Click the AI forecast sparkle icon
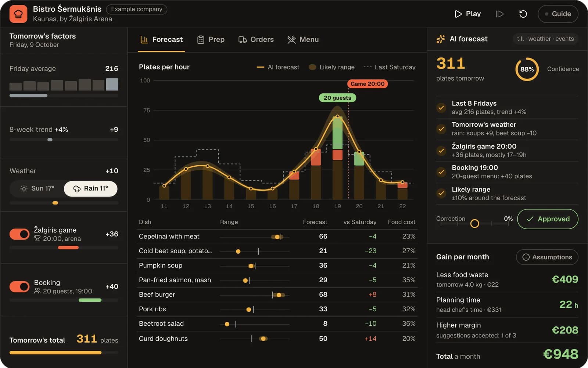 coord(441,39)
